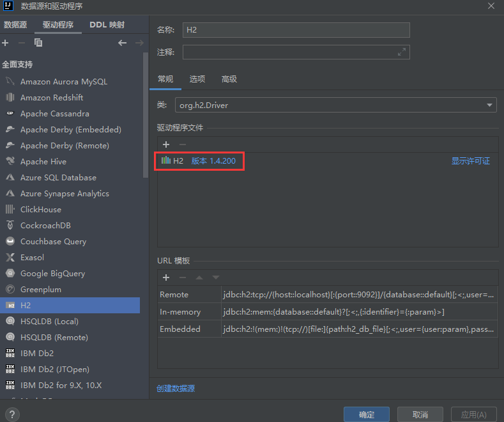The height and width of the screenshot is (422, 504).
Task: Select the In-memory URL template row
Action: pyautogui.click(x=328, y=311)
